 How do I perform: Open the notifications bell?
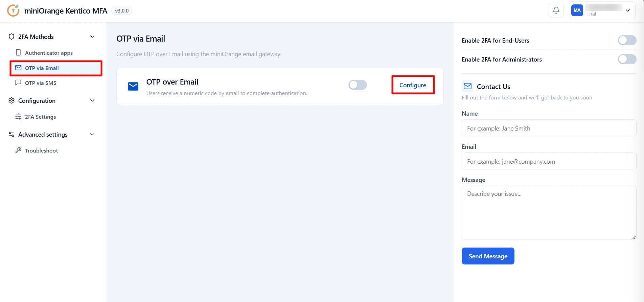(556, 10)
